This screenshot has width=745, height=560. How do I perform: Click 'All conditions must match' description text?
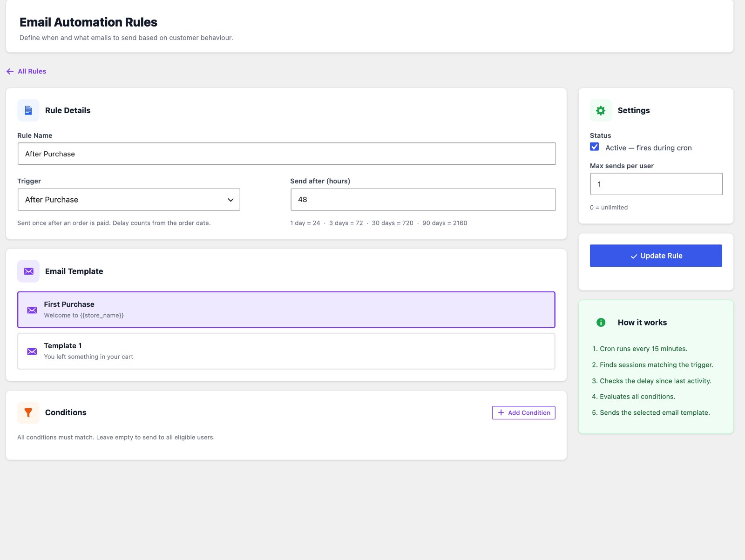coord(116,438)
